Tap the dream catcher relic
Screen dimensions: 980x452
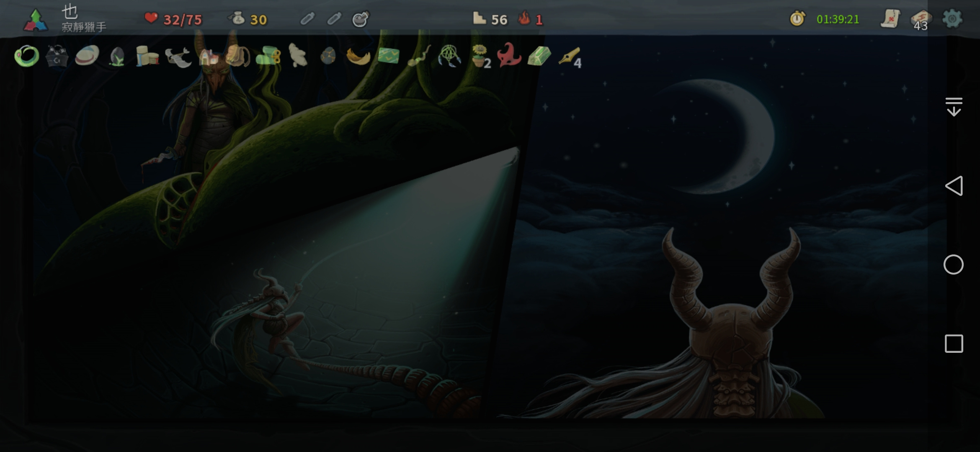pos(449,56)
